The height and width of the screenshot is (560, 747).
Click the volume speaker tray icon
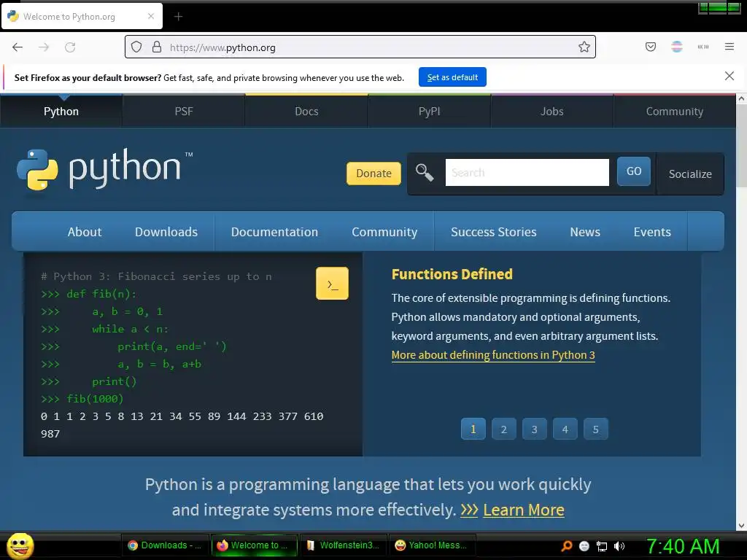(619, 546)
